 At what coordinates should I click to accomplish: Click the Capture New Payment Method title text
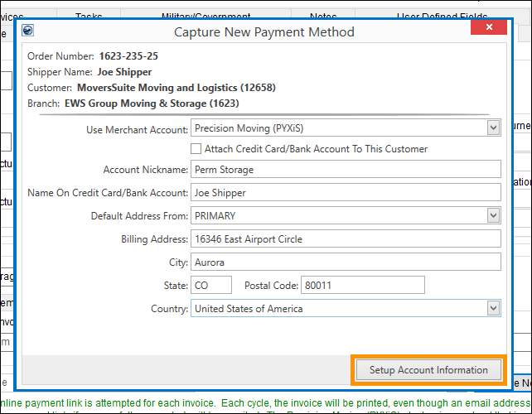click(264, 31)
